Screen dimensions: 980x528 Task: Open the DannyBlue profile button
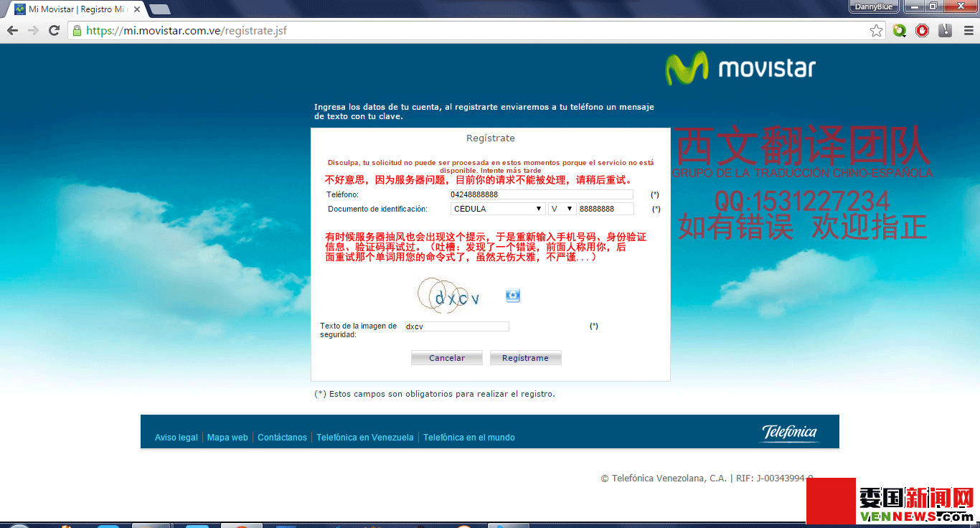(874, 6)
